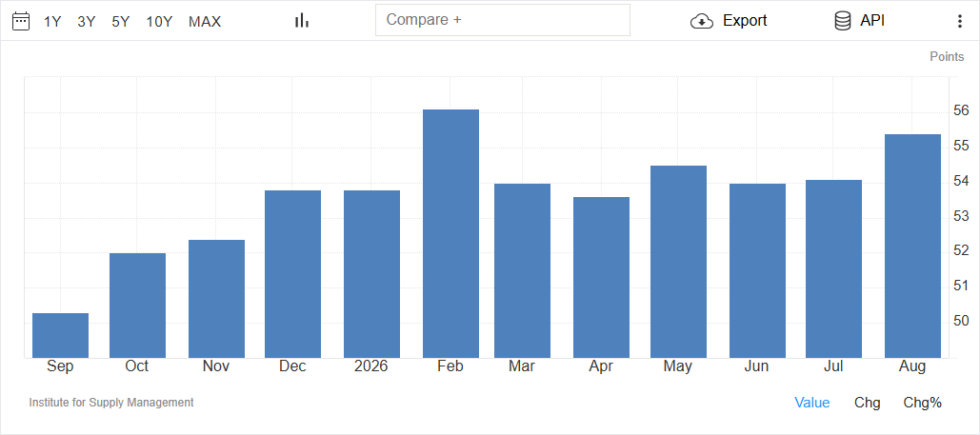
Task: Click the Export label
Action: [745, 21]
